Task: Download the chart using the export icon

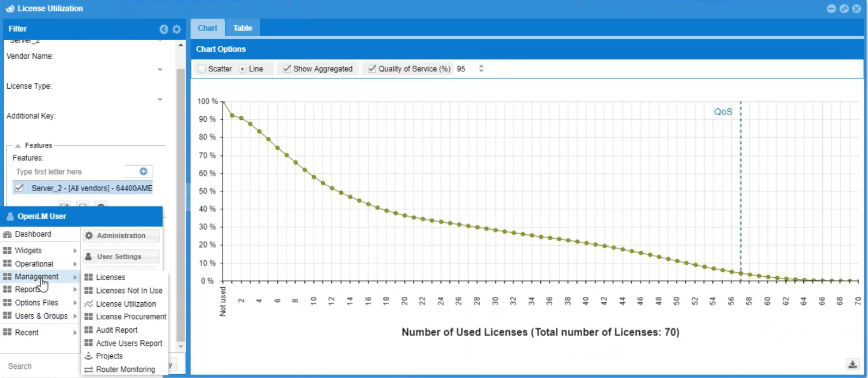Action: coord(852,365)
